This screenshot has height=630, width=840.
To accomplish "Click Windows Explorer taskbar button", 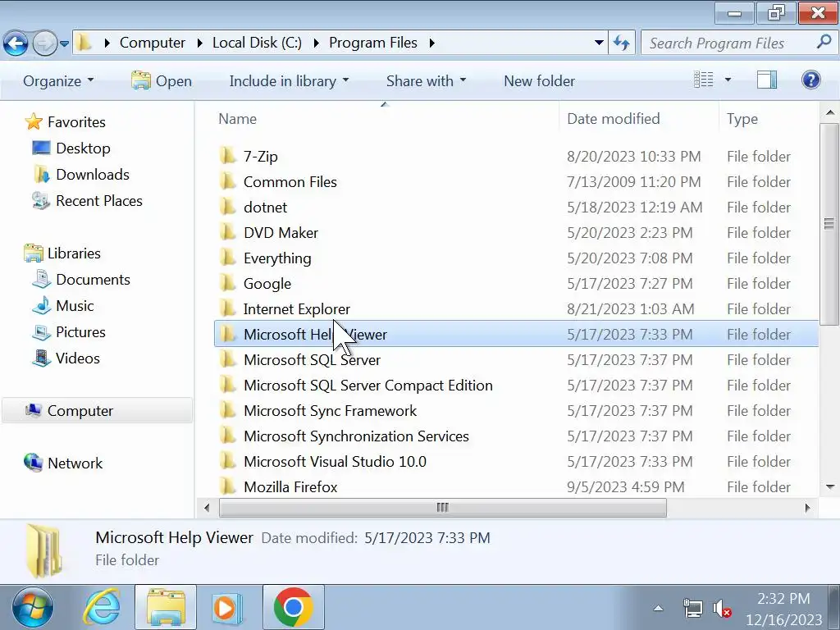I will pos(166,608).
